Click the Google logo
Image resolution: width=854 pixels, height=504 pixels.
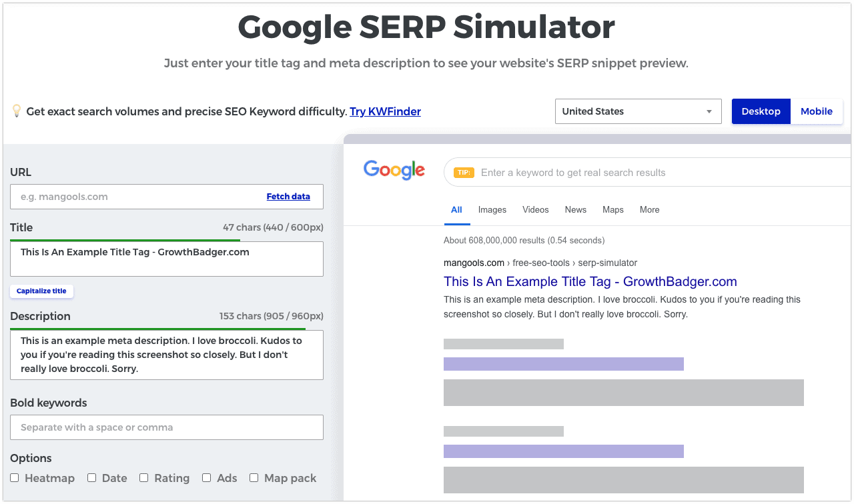[x=394, y=171]
